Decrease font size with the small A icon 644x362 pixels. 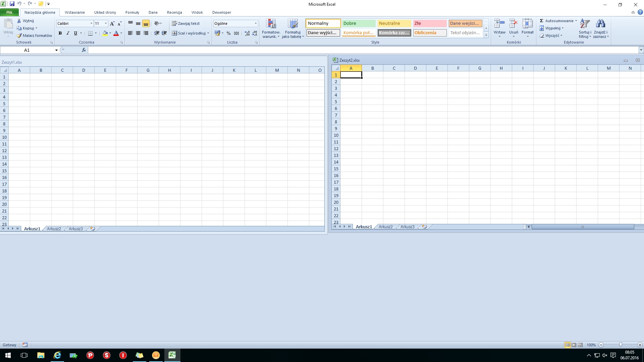pos(119,23)
